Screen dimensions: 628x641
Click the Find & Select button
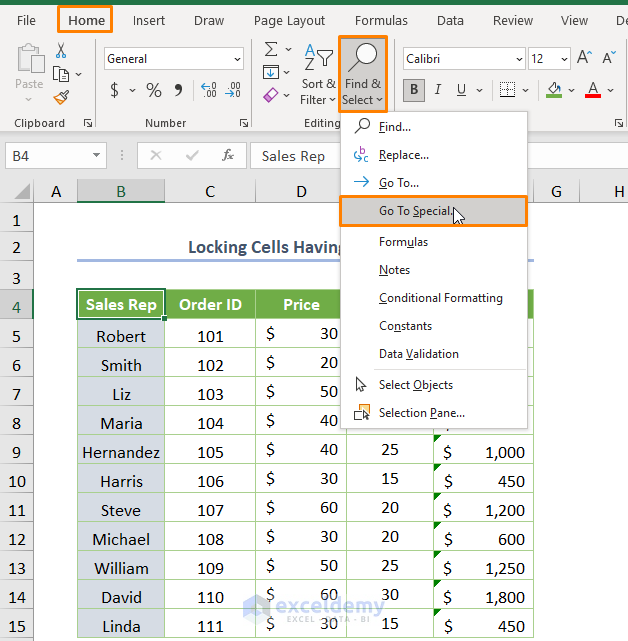pyautogui.click(x=362, y=73)
